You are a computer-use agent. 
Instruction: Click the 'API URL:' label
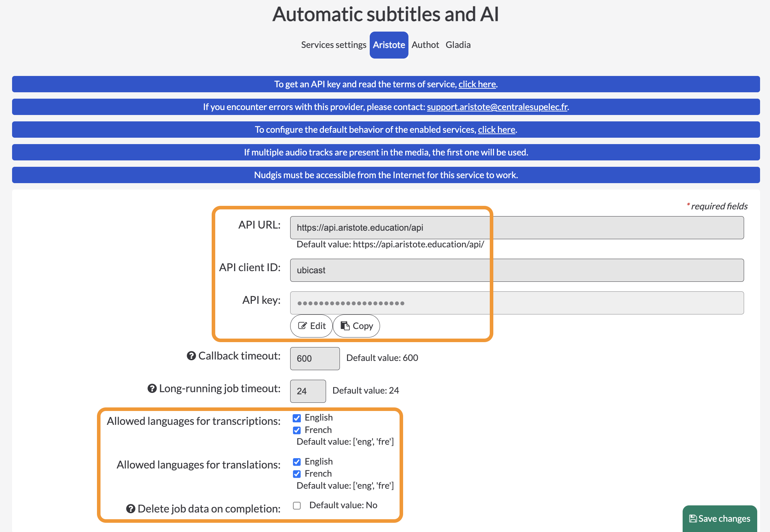(259, 225)
